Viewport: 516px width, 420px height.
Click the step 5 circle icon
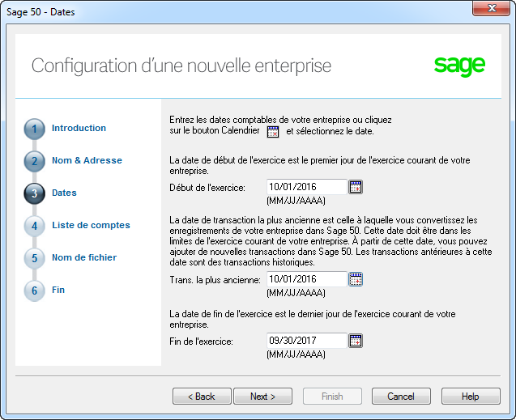(34, 258)
